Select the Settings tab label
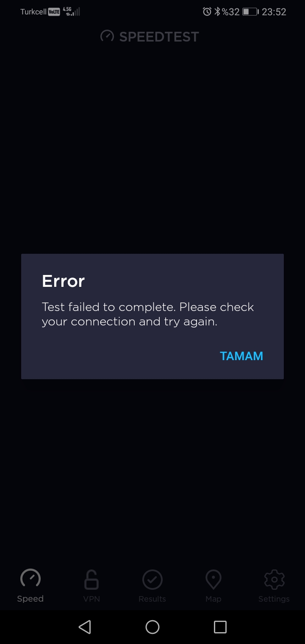Viewport: 305px width, 644px height. pyautogui.click(x=274, y=599)
